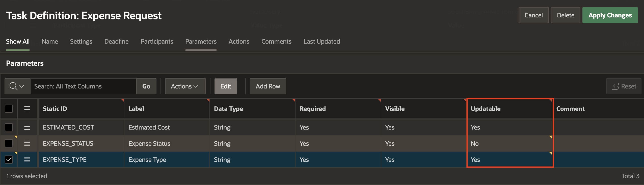Open row menu for EXPENSE_STATUS row
Image resolution: width=644 pixels, height=185 pixels.
(27, 143)
